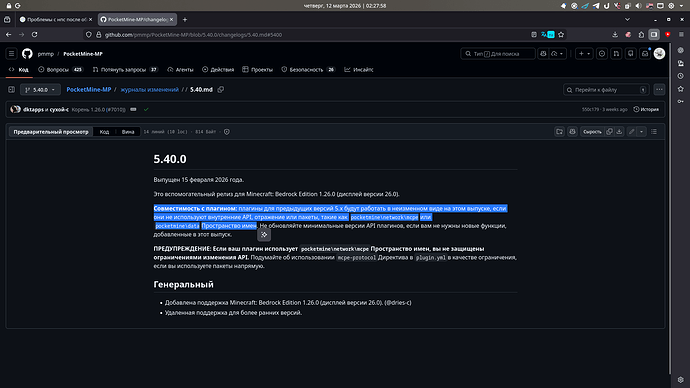Open the Безопасность tab
Image resolution: width=690 pixels, height=388 pixels.
point(308,70)
